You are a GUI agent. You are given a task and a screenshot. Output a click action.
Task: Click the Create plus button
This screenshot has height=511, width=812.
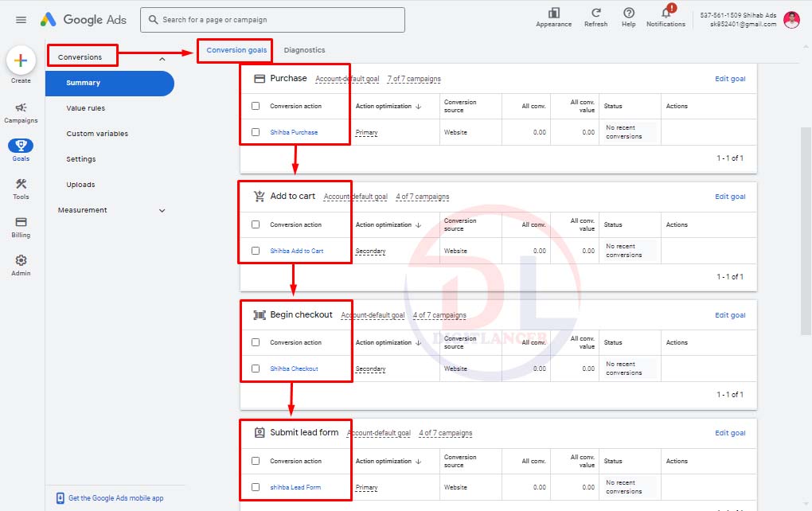pos(21,60)
